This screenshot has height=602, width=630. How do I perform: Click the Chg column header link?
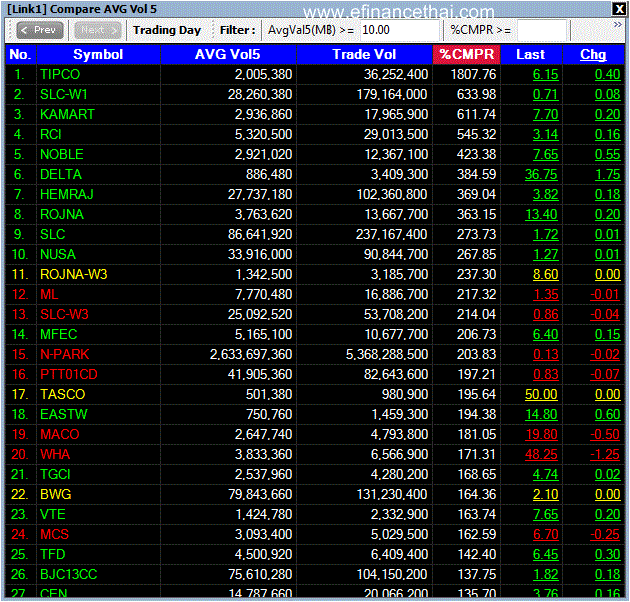tap(593, 54)
